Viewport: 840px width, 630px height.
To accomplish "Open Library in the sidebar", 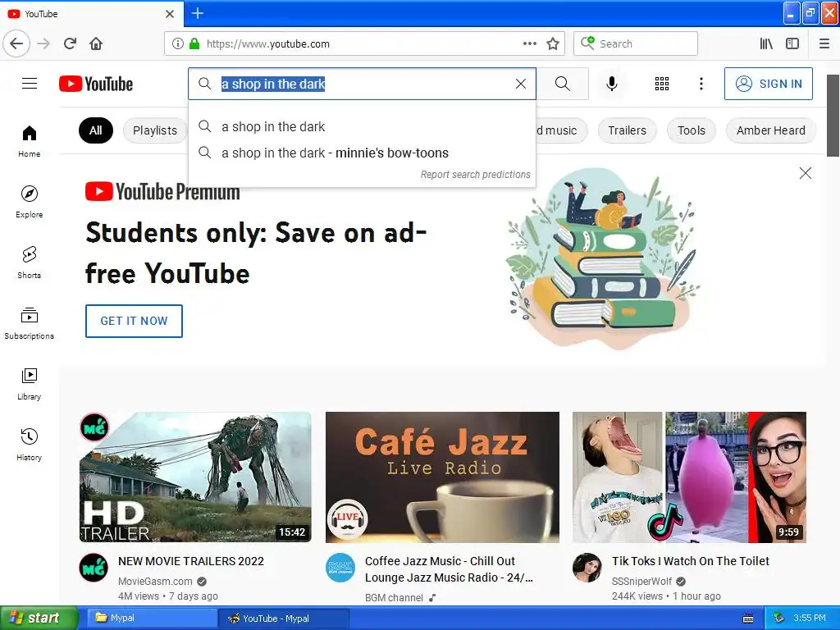I will (x=30, y=384).
